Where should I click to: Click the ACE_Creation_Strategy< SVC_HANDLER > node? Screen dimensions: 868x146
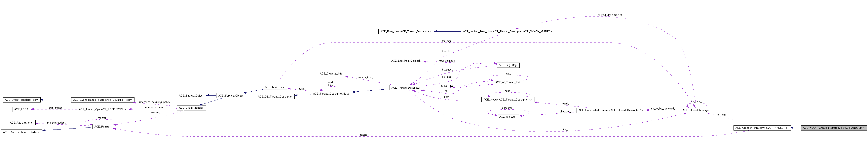click(x=762, y=128)
